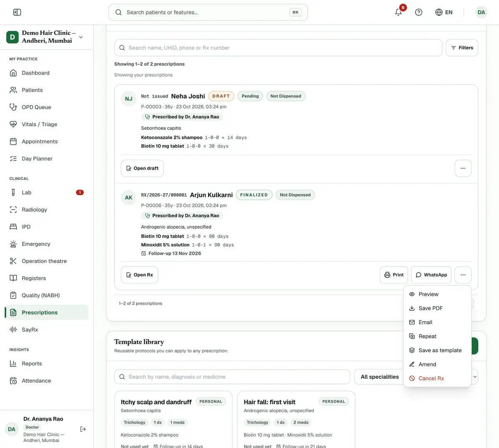
Task: Open the All specialities dropdown
Action: point(380,377)
